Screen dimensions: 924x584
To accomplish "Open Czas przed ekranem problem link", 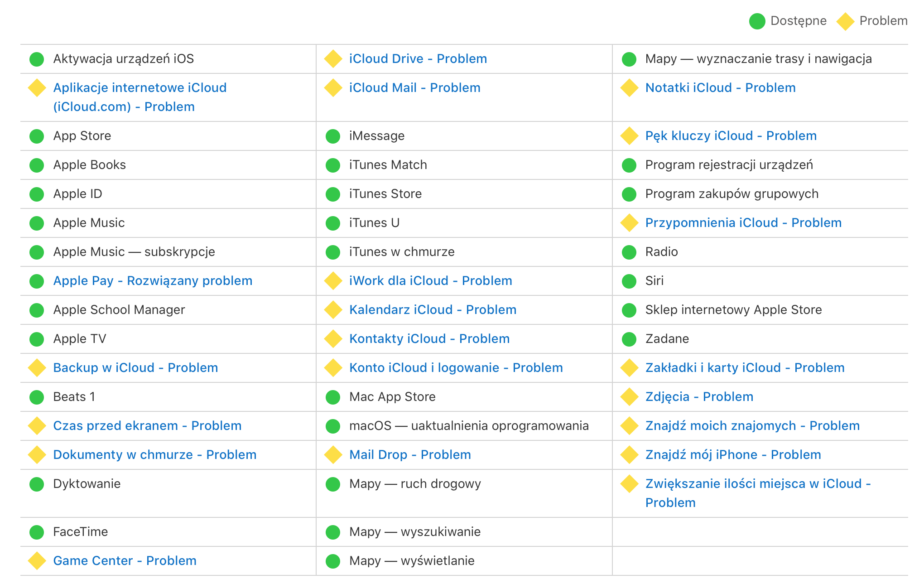I will pos(147,426).
